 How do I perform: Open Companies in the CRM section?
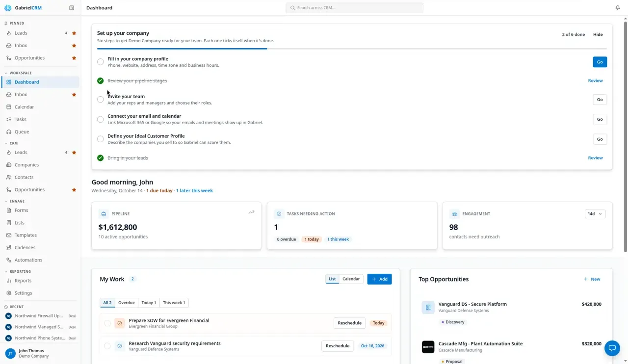(39, 165)
